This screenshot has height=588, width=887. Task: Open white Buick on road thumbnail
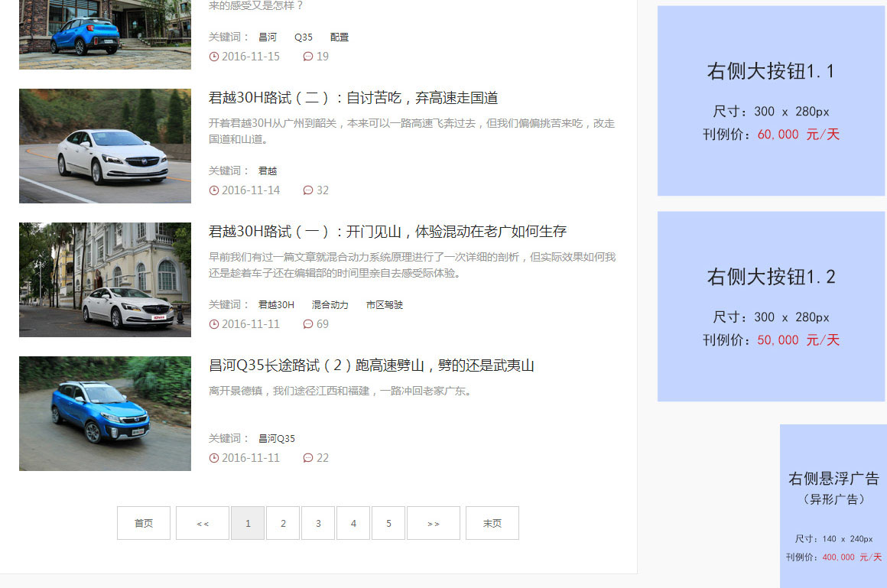(106, 146)
